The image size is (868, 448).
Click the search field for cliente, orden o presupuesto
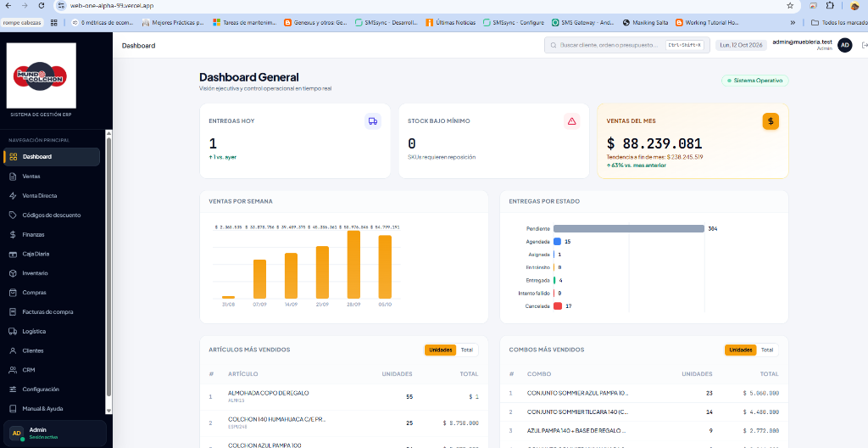(x=626, y=46)
